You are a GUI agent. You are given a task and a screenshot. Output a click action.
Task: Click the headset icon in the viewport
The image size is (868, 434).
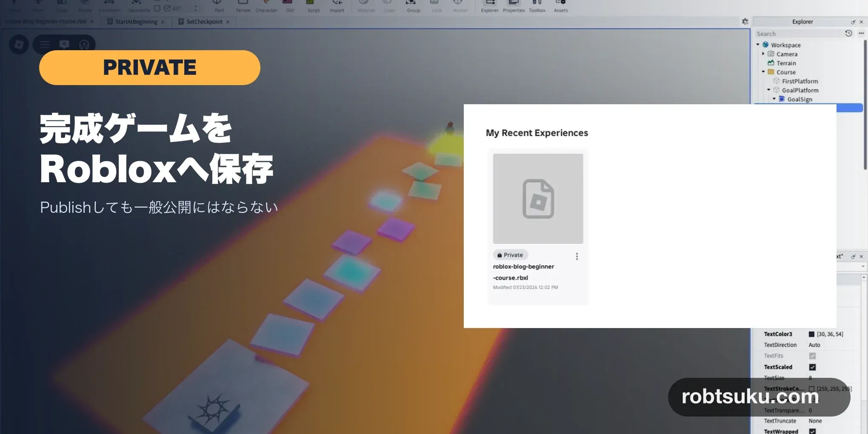84,44
